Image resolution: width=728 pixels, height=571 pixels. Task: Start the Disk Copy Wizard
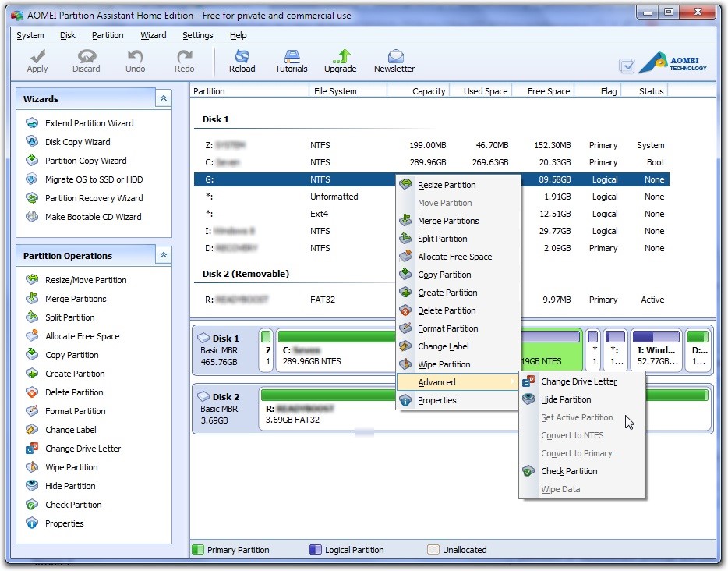77,142
